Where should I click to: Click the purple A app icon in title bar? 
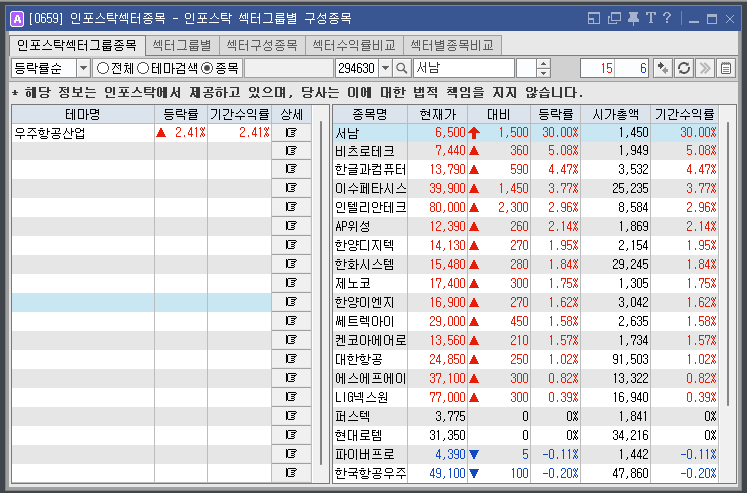(x=17, y=19)
